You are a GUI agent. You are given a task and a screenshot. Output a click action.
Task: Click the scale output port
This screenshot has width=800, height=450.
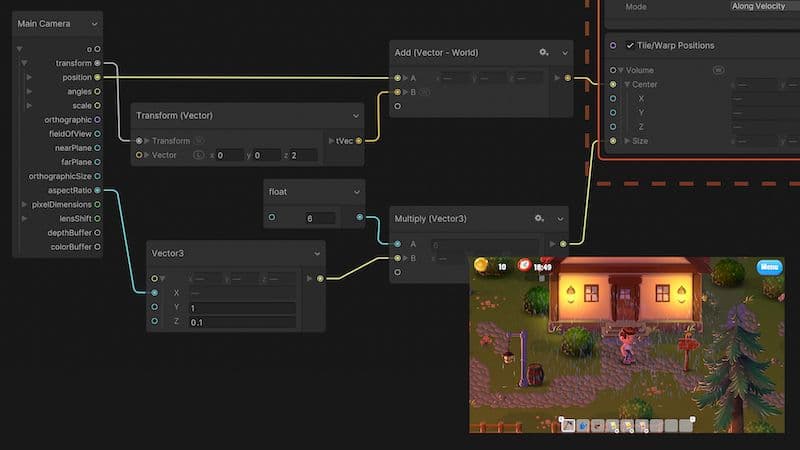(x=97, y=106)
